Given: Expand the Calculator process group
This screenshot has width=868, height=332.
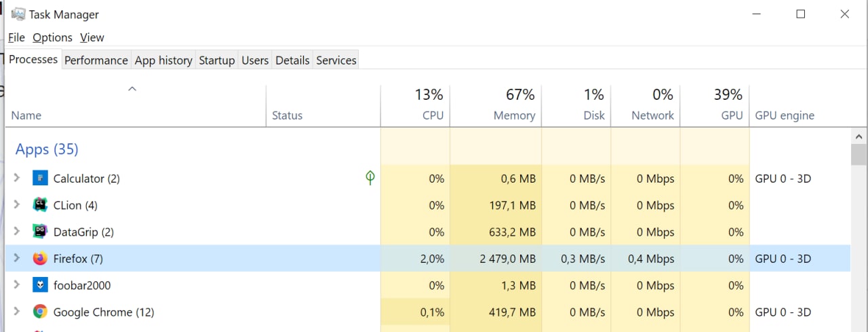Looking at the screenshot, I should click(x=17, y=179).
